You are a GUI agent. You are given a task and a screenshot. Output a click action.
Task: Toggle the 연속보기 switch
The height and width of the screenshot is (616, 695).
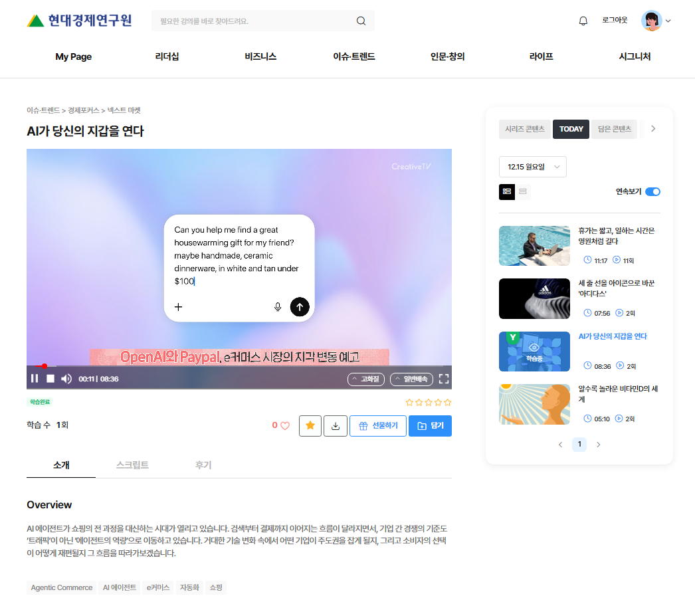coord(652,191)
